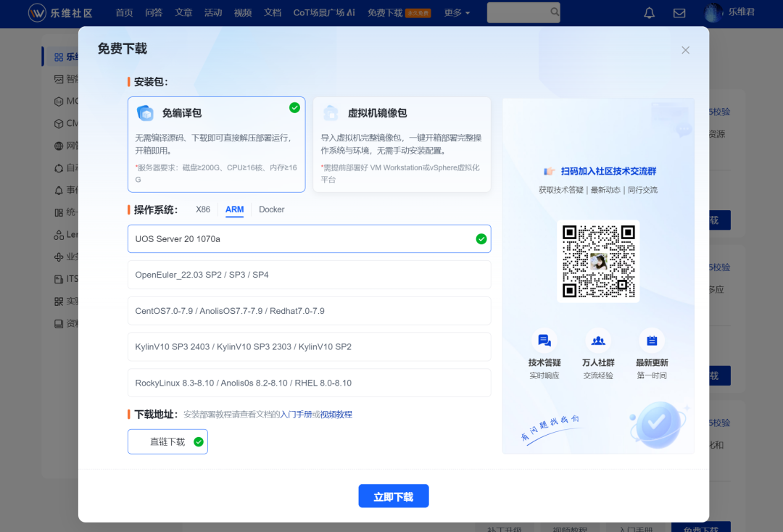Screen dimensions: 783x532
Task: Select the 免编译包 install package card
Action: (216, 144)
